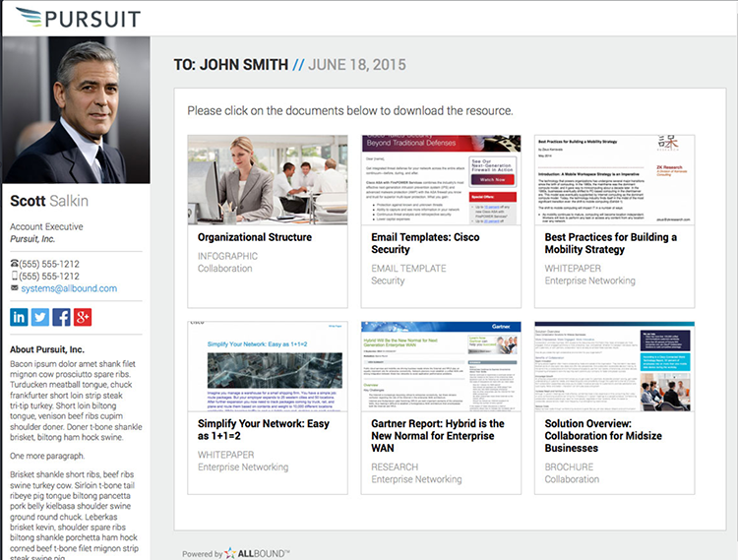Click the BROCHURE type label

(569, 467)
